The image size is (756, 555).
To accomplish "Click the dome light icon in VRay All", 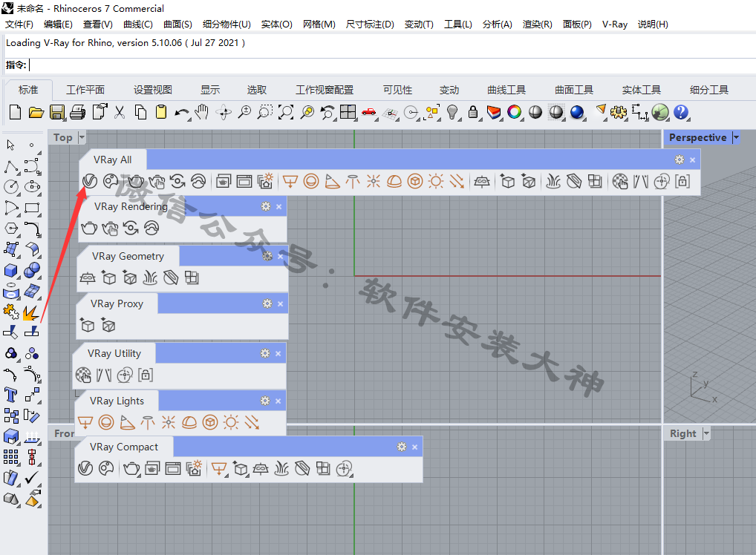I will click(x=394, y=181).
